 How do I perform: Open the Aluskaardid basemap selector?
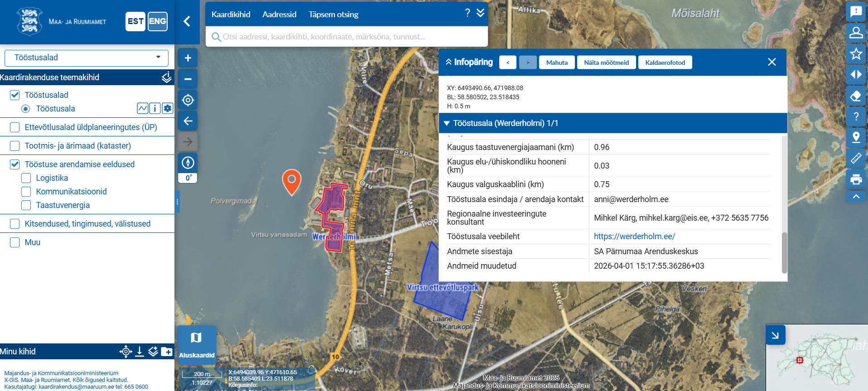point(196,345)
